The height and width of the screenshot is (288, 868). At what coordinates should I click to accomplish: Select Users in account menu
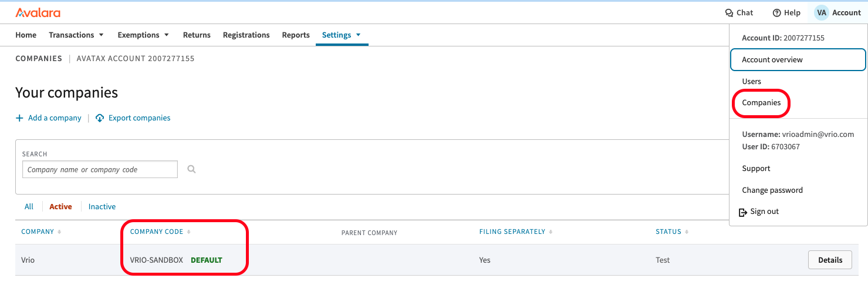751,81
